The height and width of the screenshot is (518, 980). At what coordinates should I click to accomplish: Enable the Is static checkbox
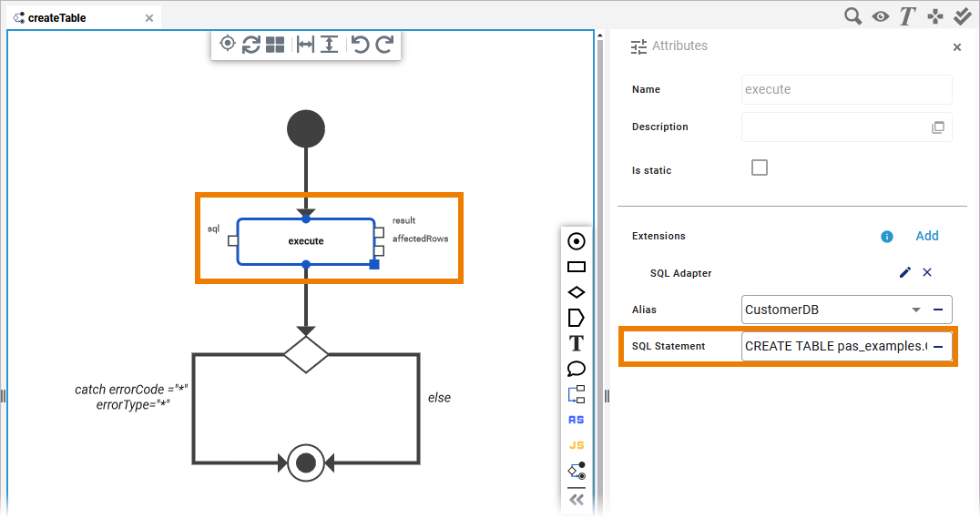(x=759, y=168)
